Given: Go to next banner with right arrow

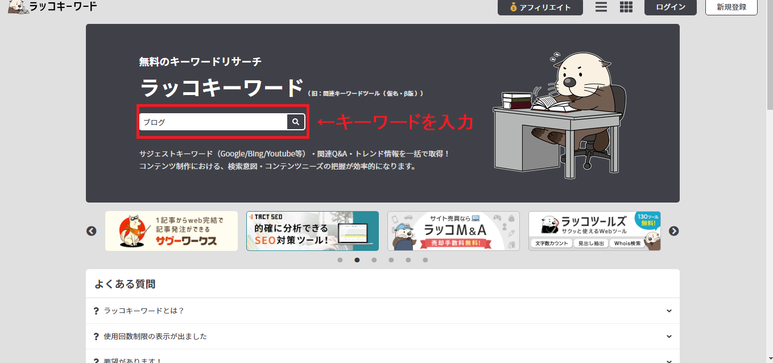Looking at the screenshot, I should click(674, 231).
